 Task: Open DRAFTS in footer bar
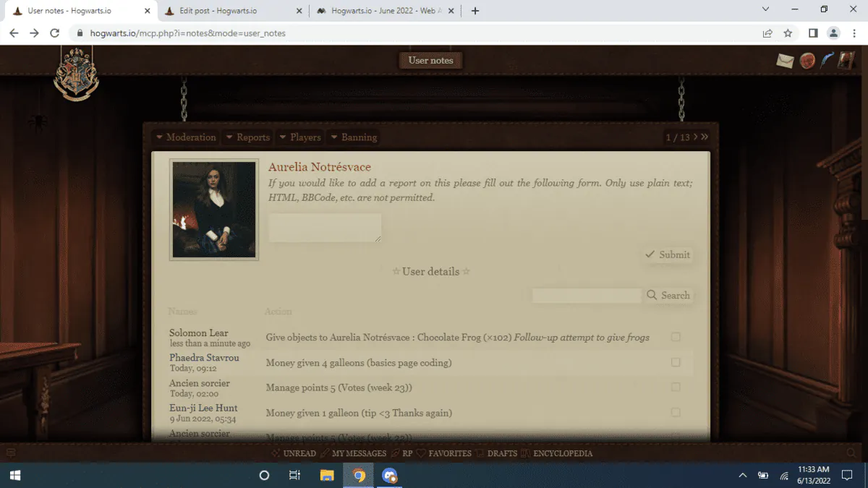pos(496,453)
